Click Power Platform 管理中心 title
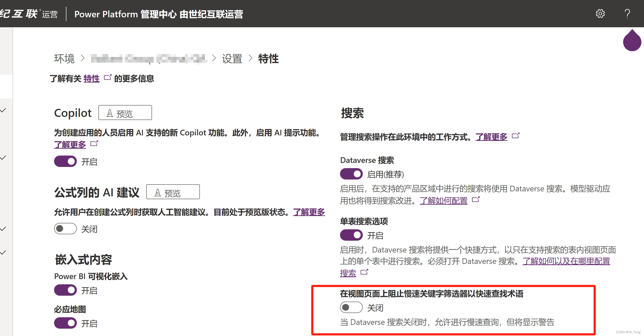 coord(158,14)
